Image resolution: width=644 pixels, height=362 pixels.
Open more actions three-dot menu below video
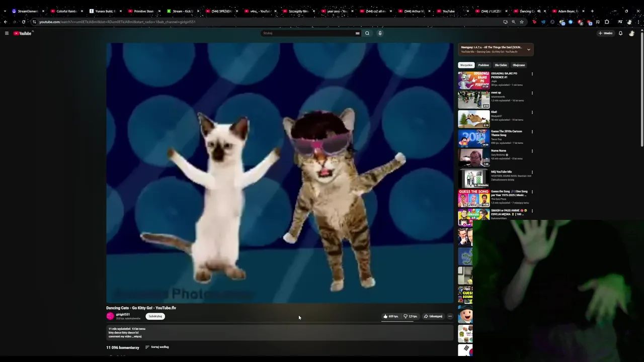tap(450, 316)
